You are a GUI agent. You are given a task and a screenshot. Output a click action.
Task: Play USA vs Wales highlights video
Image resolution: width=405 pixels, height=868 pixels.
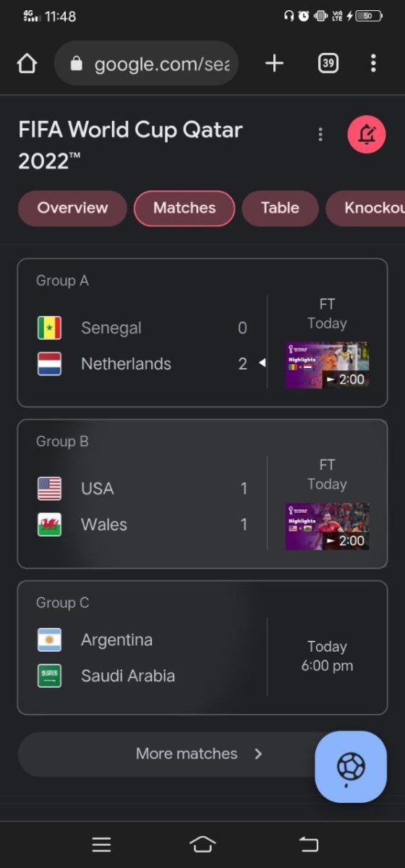click(327, 527)
